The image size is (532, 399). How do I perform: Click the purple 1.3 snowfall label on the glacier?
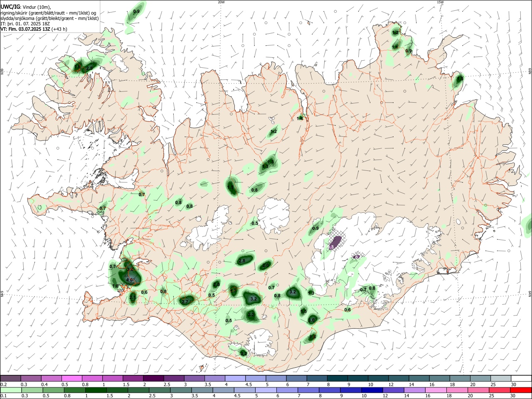[x=332, y=247]
